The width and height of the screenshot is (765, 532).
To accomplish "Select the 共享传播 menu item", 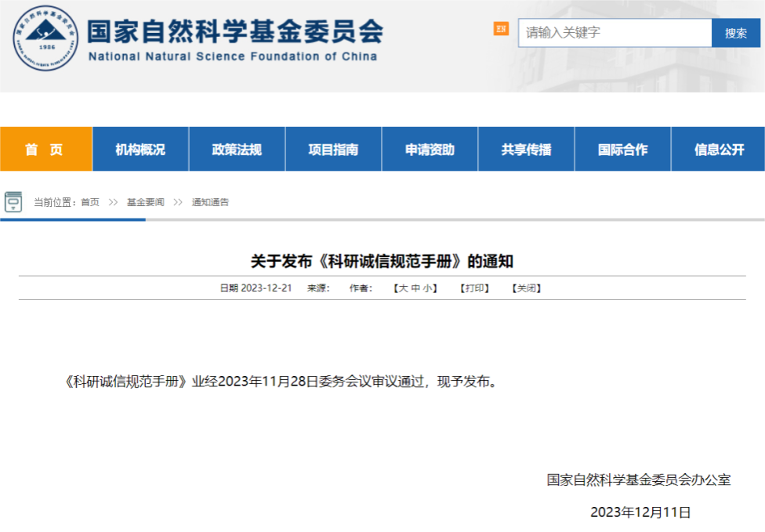I will click(x=527, y=149).
